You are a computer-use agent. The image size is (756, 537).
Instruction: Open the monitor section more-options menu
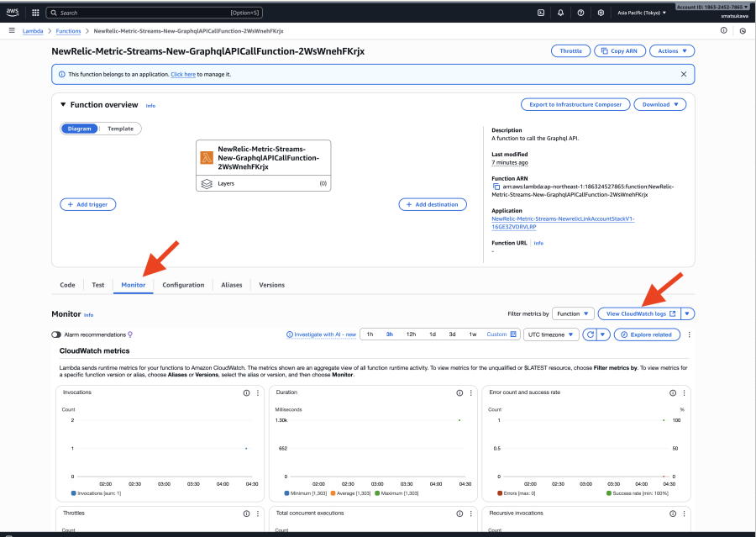click(x=689, y=334)
